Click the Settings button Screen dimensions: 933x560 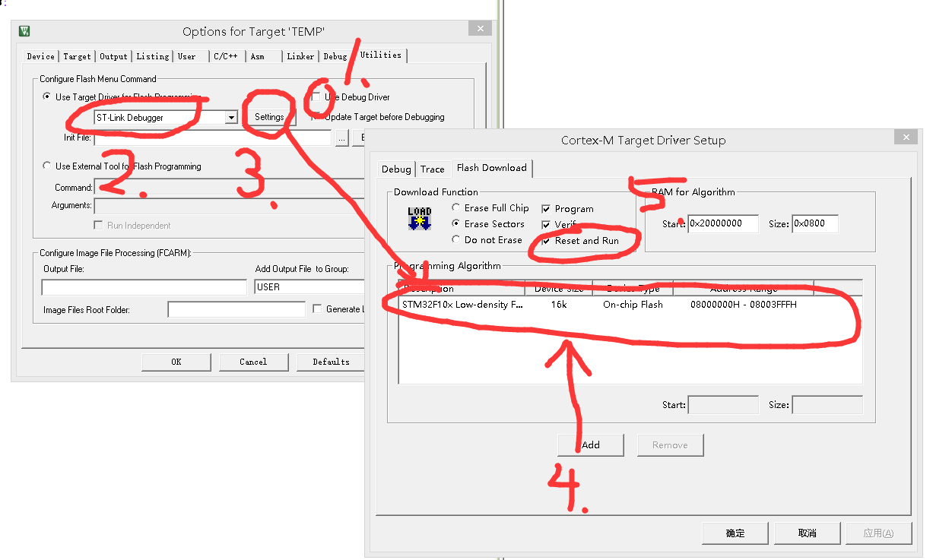(269, 117)
